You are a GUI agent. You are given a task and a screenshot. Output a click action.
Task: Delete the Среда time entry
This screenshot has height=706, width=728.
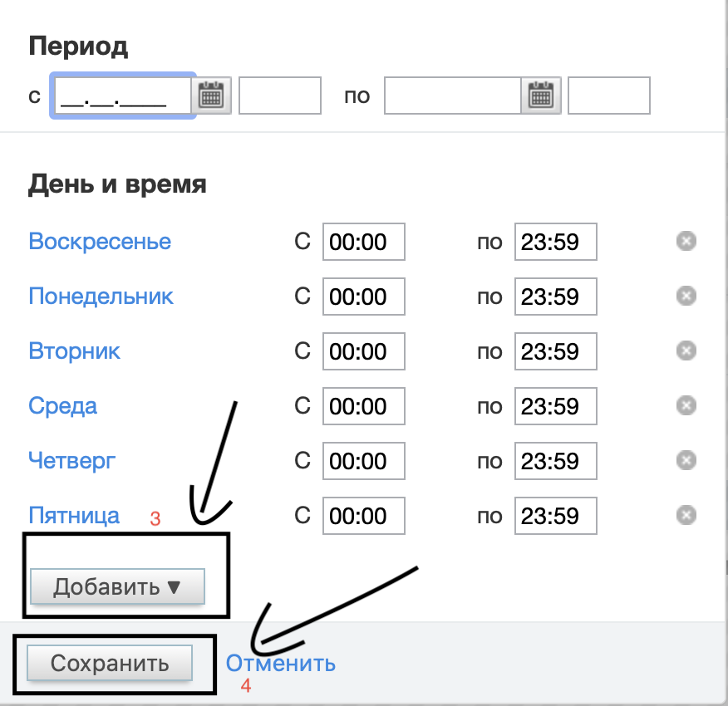pyautogui.click(x=686, y=406)
